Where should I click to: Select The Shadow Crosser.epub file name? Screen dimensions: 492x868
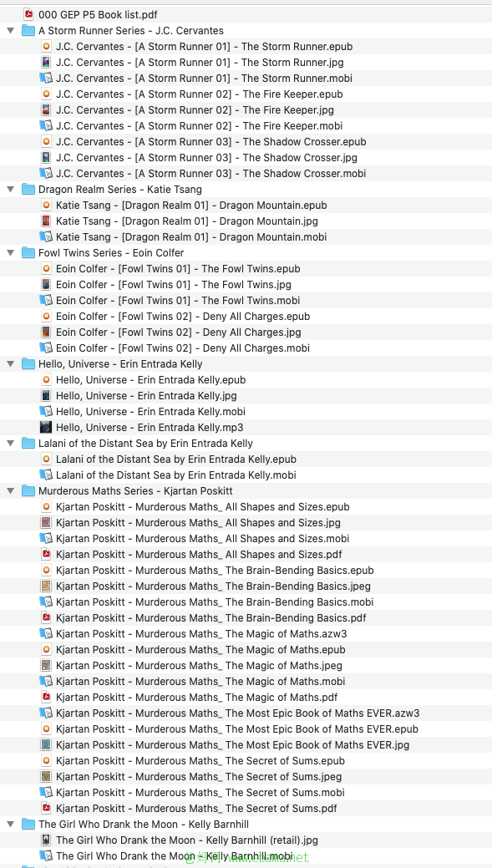pyautogui.click(x=210, y=142)
